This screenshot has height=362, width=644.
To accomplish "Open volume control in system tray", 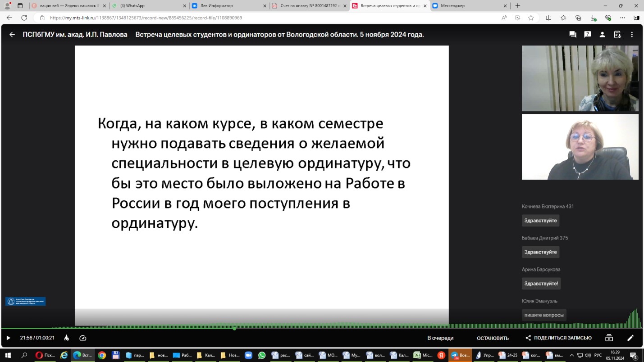I will (588, 355).
